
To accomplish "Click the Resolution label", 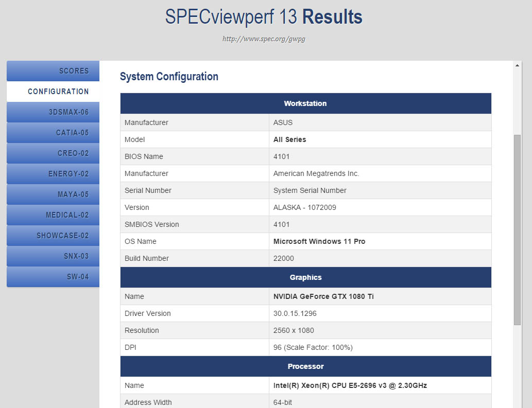I will point(142,330).
